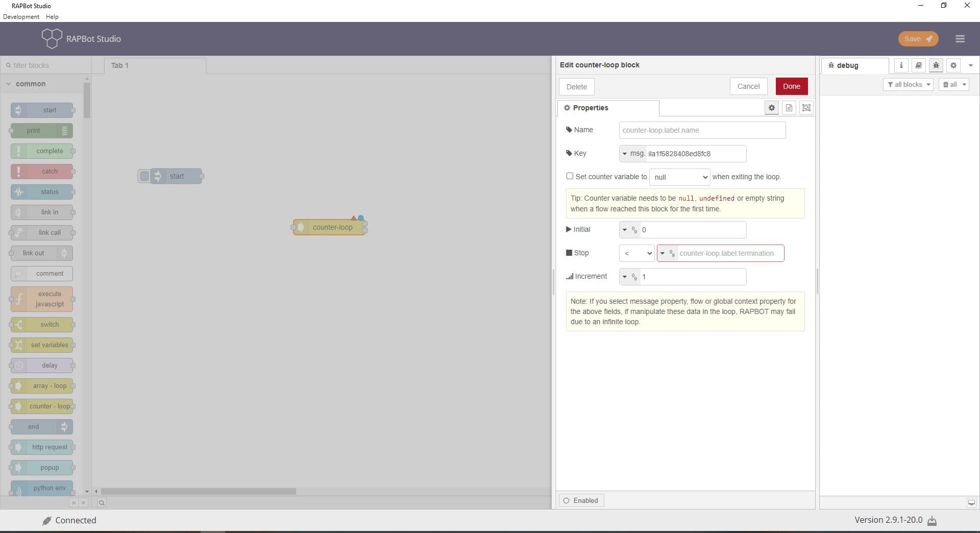The width and height of the screenshot is (980, 533).
Task: Toggle the start node inject button on canvas
Action: click(144, 176)
